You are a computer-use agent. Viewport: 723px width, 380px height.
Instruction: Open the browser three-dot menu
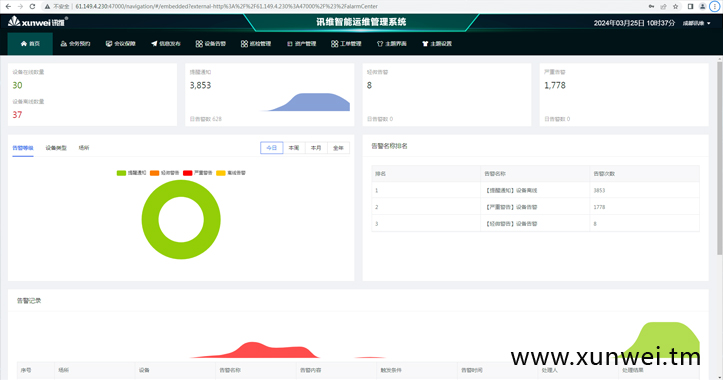(715, 6)
